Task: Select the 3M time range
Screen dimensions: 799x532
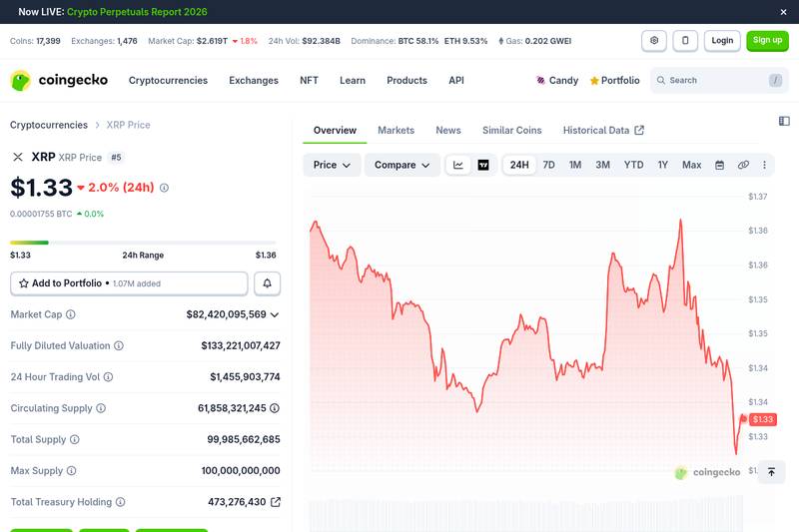Action: coord(603,165)
